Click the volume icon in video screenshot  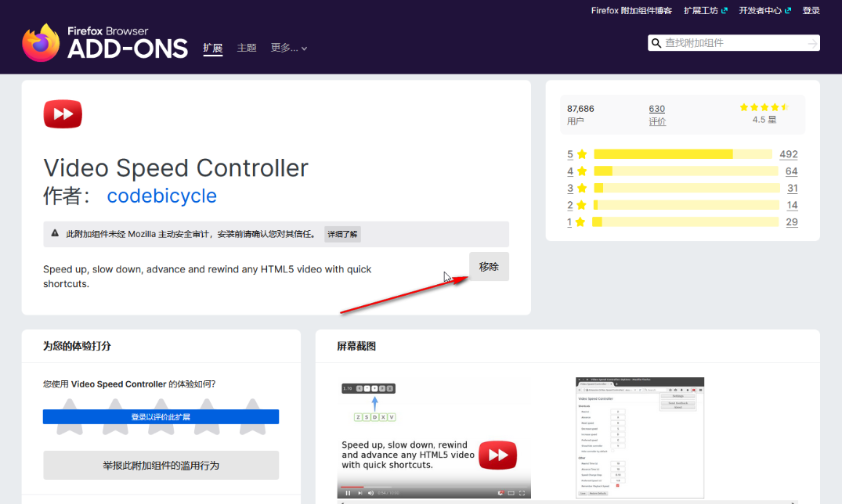370,493
